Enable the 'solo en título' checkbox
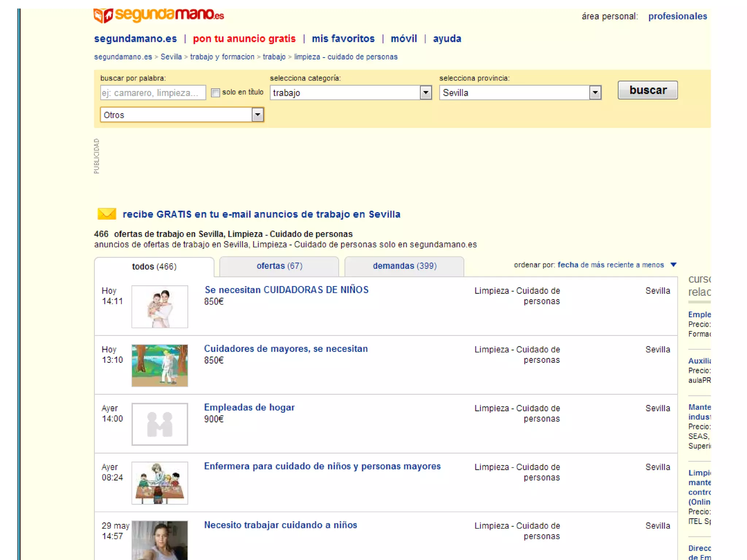The image size is (747, 560). coord(216,93)
